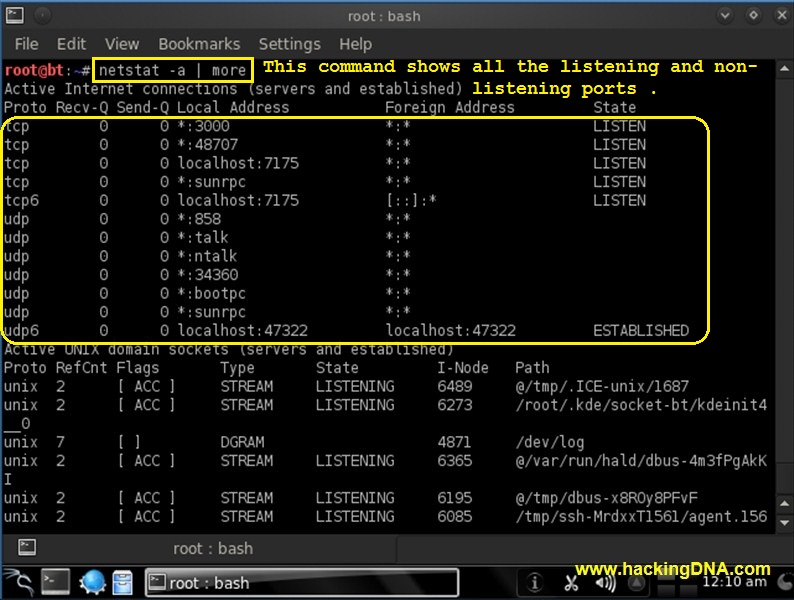Launch the terminal from the taskbar panel icon

55,582
